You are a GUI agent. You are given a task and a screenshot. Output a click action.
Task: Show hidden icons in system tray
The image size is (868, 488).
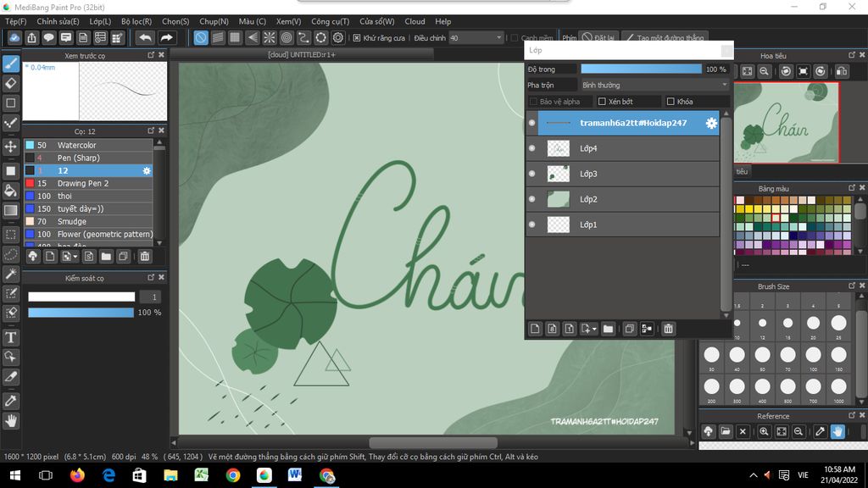pyautogui.click(x=754, y=475)
